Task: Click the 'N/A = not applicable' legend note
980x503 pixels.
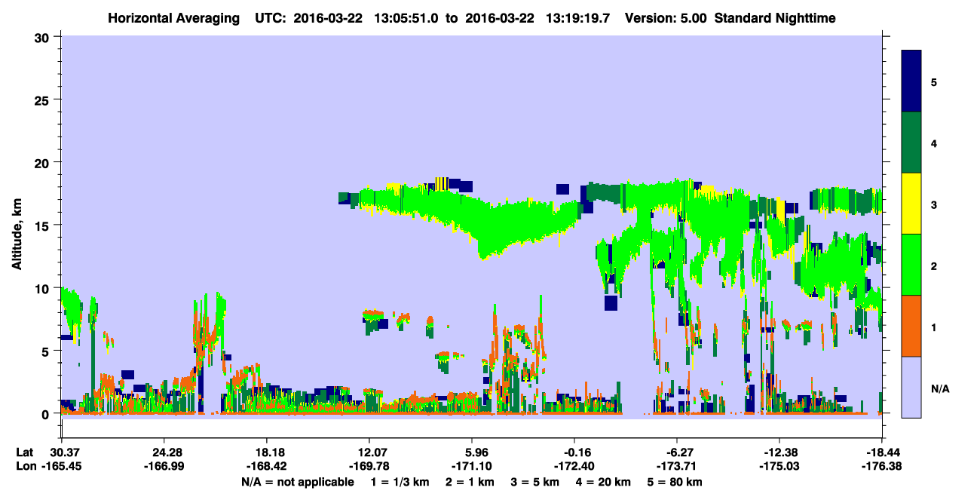Action: [297, 482]
